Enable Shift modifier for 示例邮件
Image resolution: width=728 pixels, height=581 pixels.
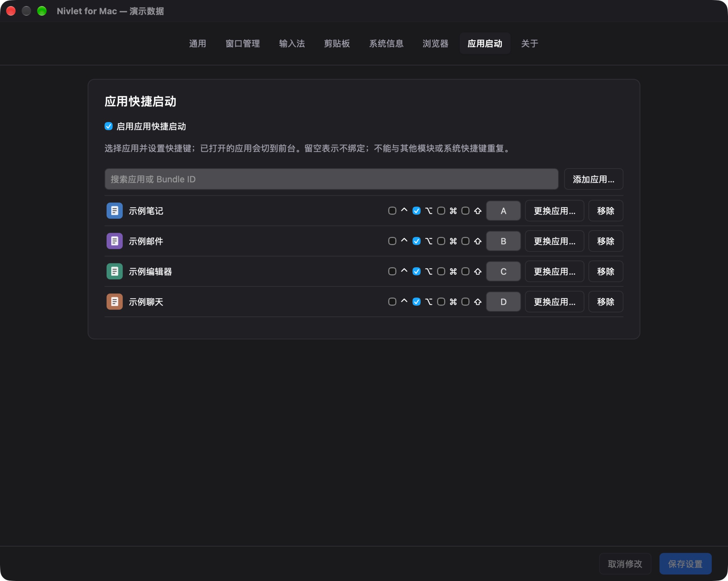point(465,241)
